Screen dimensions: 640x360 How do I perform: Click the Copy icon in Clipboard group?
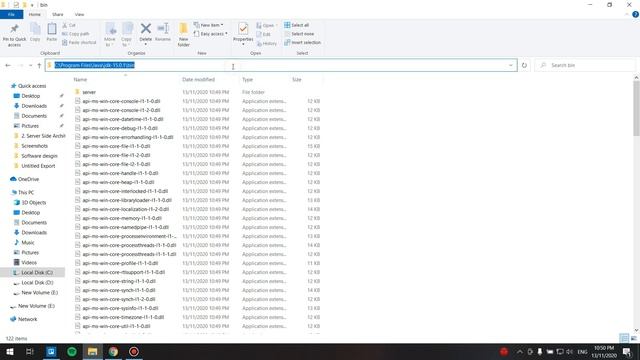tap(35, 29)
